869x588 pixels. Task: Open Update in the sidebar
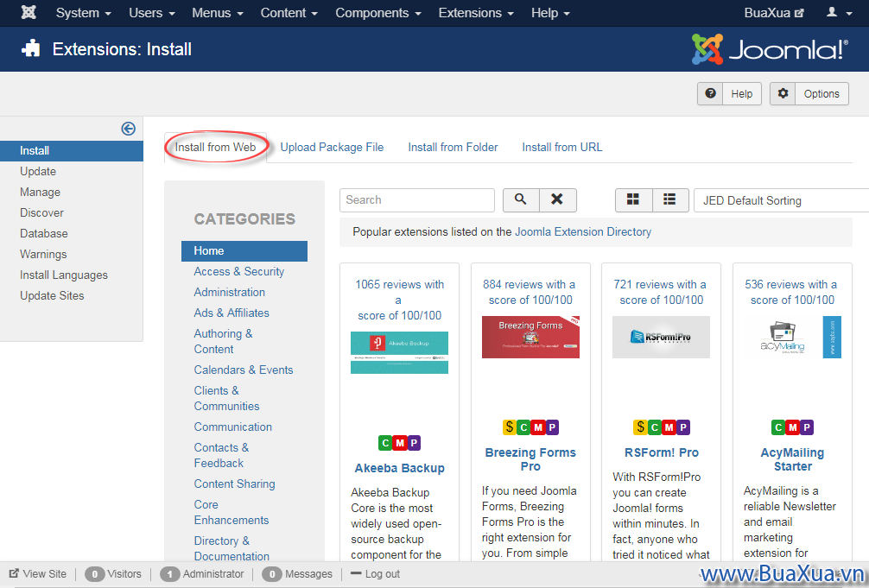tap(38, 171)
